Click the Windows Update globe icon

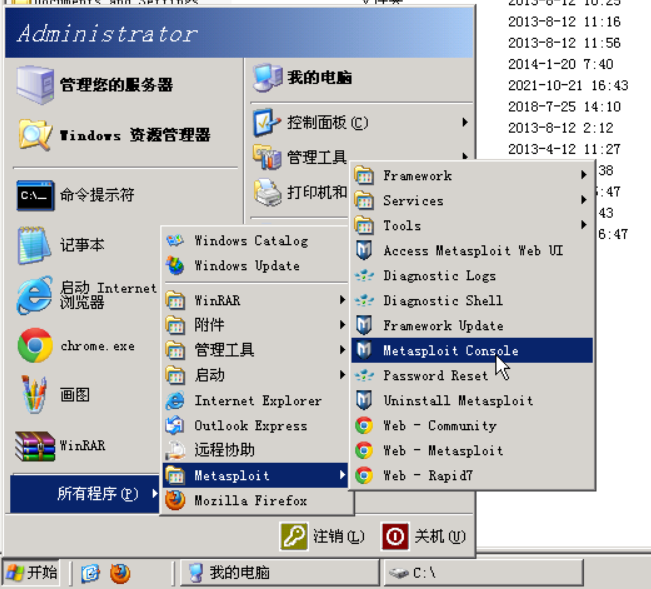point(175,266)
